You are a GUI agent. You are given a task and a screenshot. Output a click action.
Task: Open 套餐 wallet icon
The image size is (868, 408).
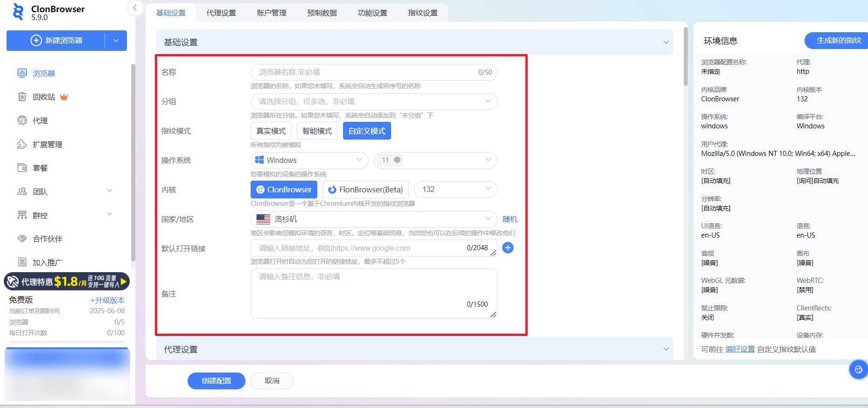[x=22, y=168]
